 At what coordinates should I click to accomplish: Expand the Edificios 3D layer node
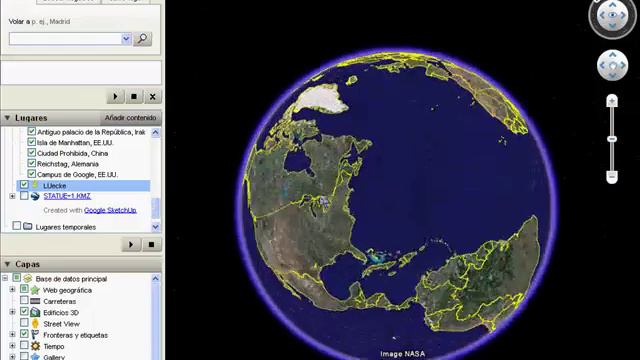pyautogui.click(x=12, y=312)
